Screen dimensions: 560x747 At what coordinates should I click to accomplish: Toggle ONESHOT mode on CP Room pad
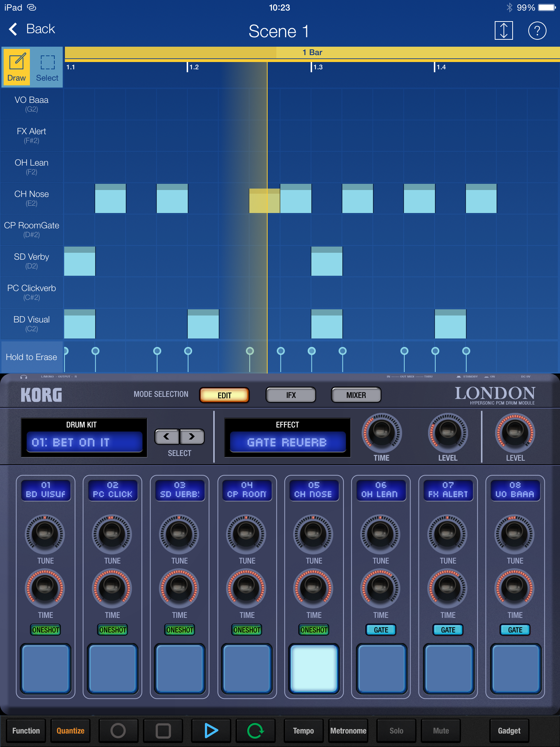[x=247, y=630]
